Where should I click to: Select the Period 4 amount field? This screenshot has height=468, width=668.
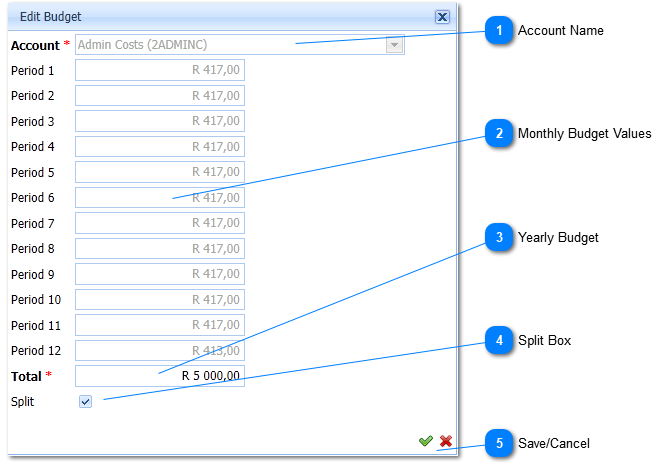[x=160, y=146]
